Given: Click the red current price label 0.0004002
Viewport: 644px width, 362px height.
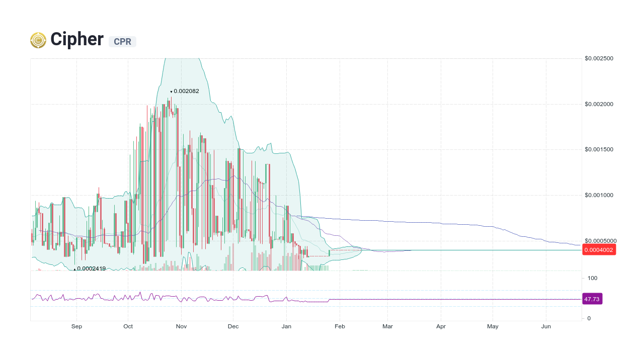Looking at the screenshot, I should (599, 250).
